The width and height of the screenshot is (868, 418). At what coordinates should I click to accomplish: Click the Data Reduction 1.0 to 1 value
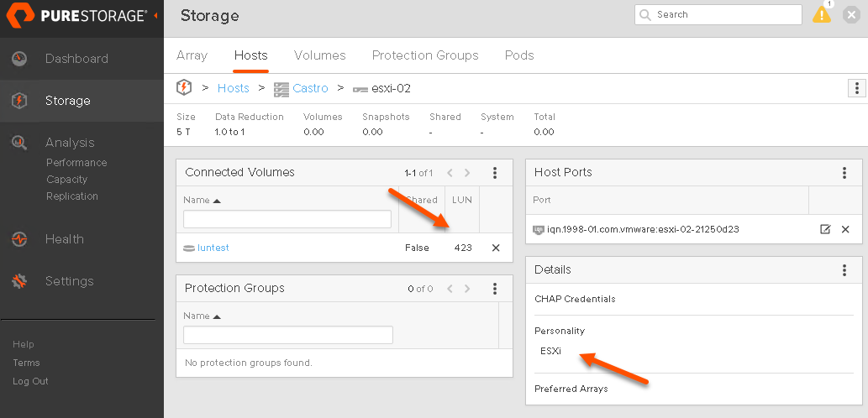pos(229,132)
